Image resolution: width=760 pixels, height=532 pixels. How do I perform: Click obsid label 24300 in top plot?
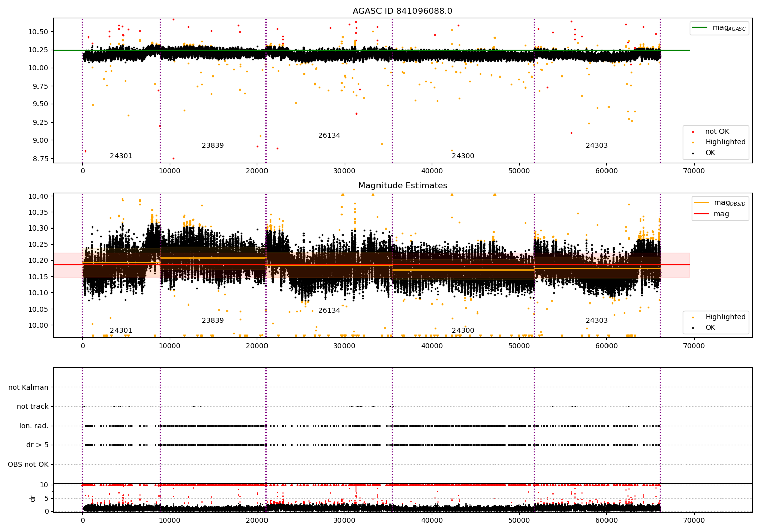463,156
